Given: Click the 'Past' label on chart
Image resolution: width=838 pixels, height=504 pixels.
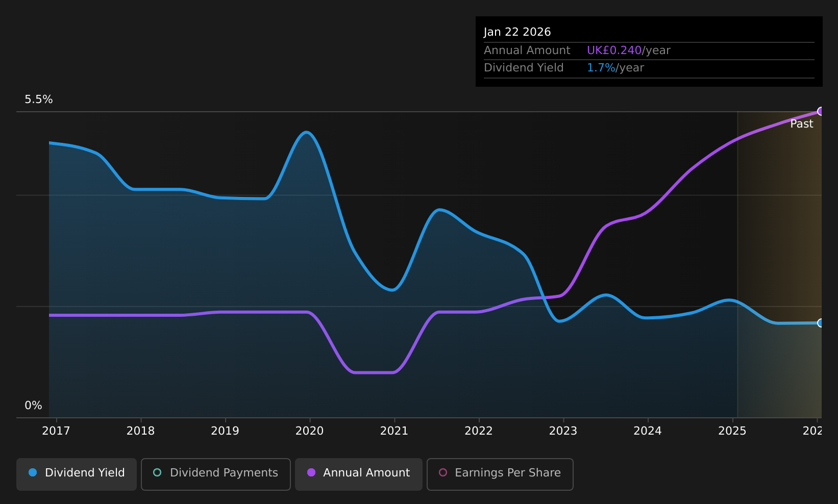Looking at the screenshot, I should (802, 124).
